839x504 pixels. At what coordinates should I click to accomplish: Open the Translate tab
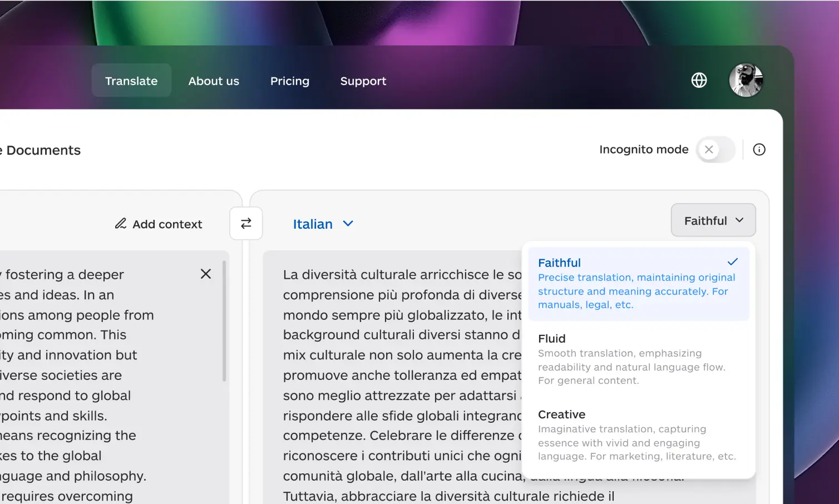(131, 81)
